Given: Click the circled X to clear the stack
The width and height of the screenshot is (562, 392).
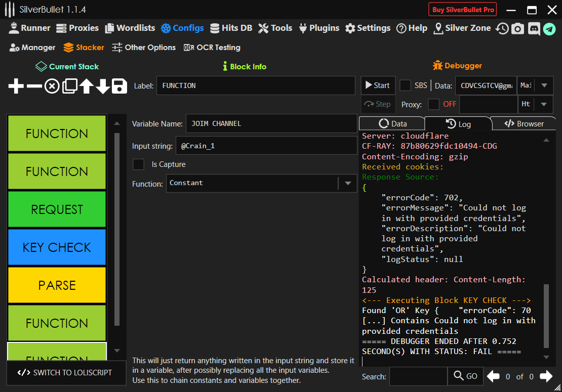Looking at the screenshot, I should pyautogui.click(x=51, y=86).
